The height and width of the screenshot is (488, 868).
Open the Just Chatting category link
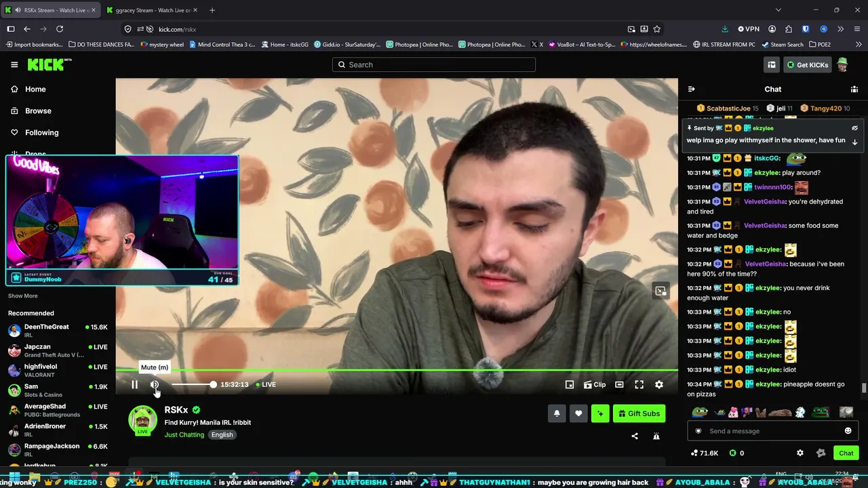184,434
